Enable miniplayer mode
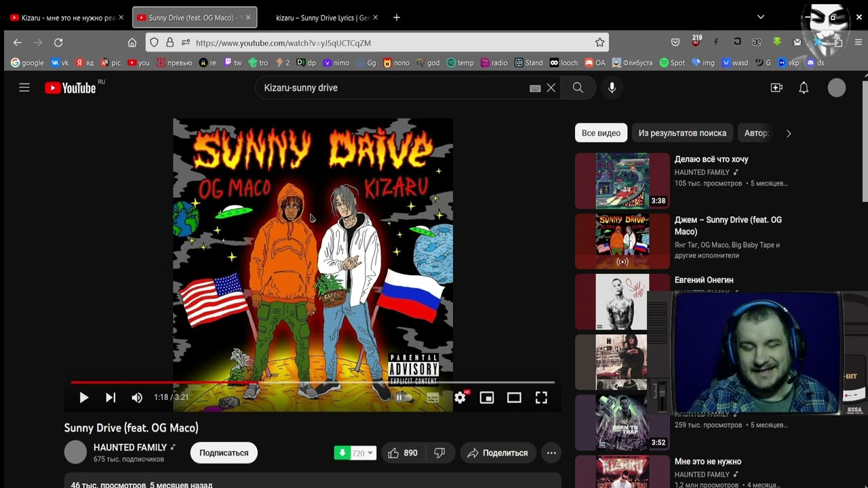Viewport: 868px width, 488px height. 487,398
